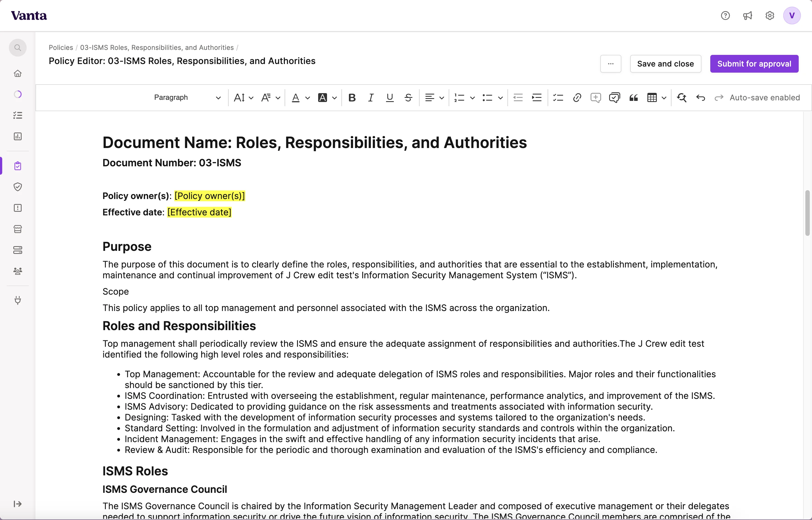Image resolution: width=812 pixels, height=520 pixels.
Task: Open the font size dropdown
Action: 243,98
